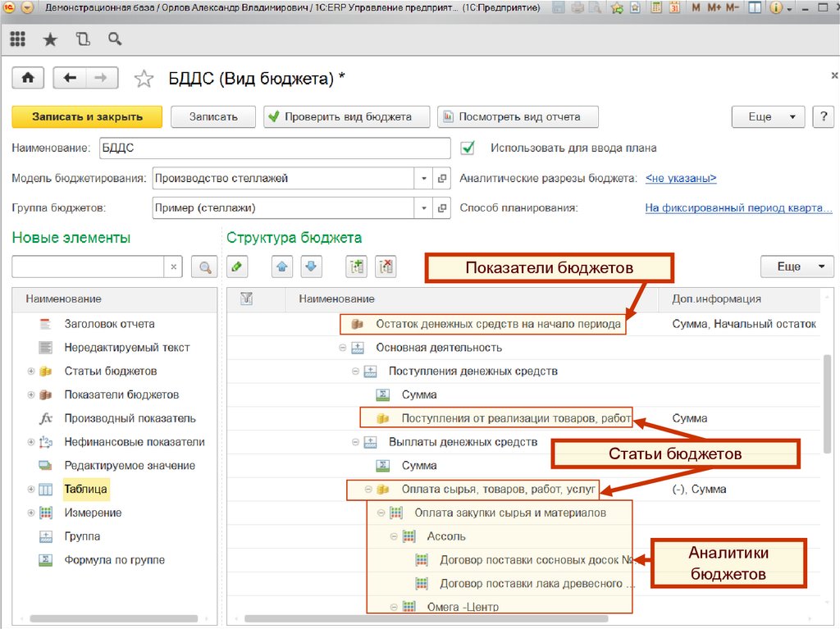Open the Группа бюджетов linked item
Screen dimensions: 840x629
pyautogui.click(x=441, y=207)
